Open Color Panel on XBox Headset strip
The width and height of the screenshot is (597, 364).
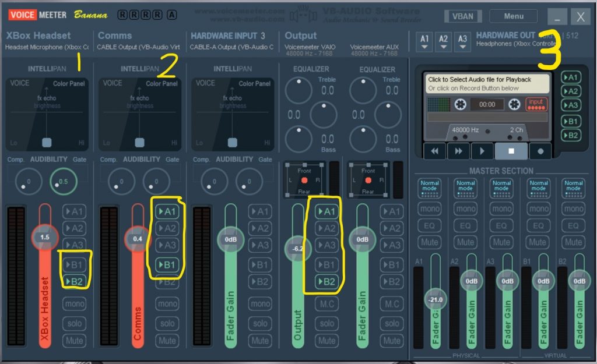[69, 84]
